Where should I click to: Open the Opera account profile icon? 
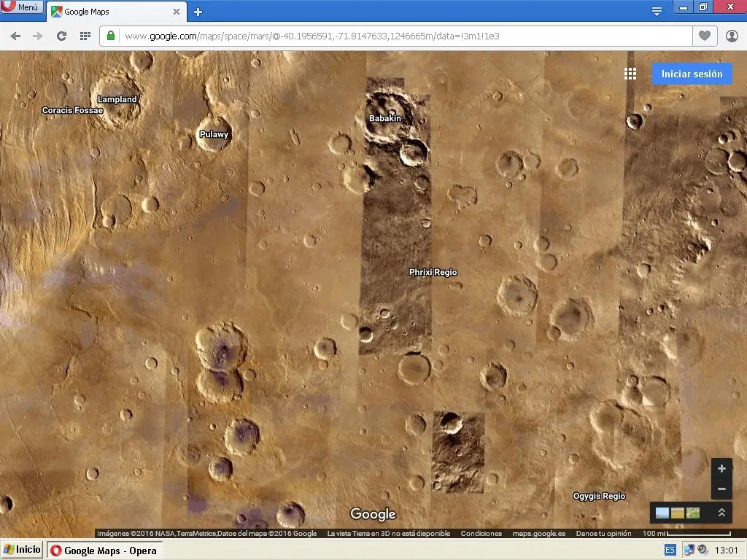click(732, 36)
